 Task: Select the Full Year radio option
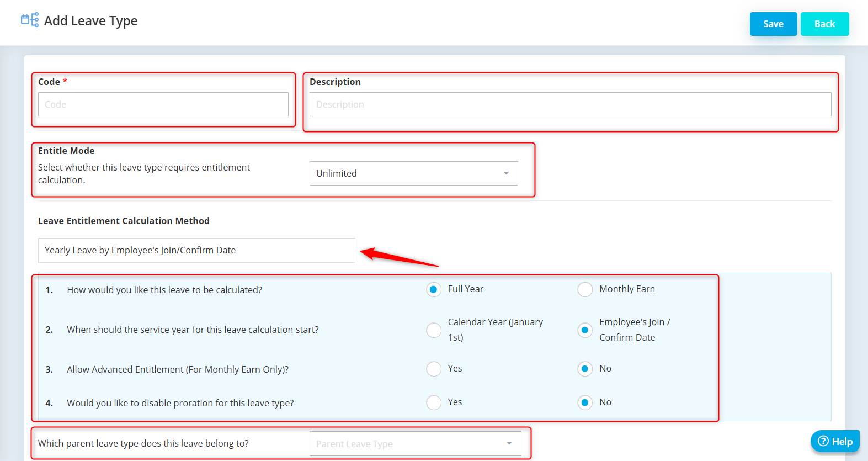coord(434,289)
